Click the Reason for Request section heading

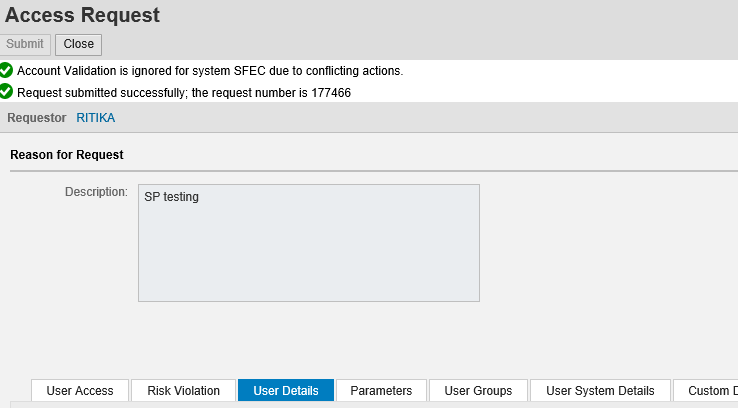point(67,155)
